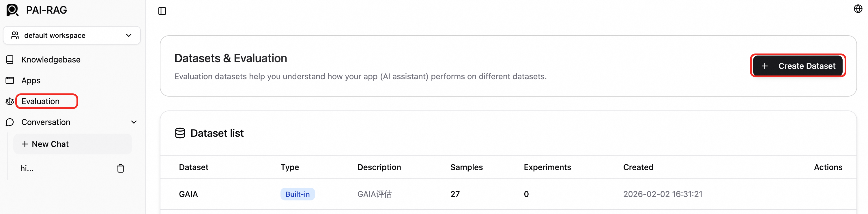Collapse the Conversation section chevron
Image resolution: width=868 pixels, height=214 pixels.
coord(134,122)
